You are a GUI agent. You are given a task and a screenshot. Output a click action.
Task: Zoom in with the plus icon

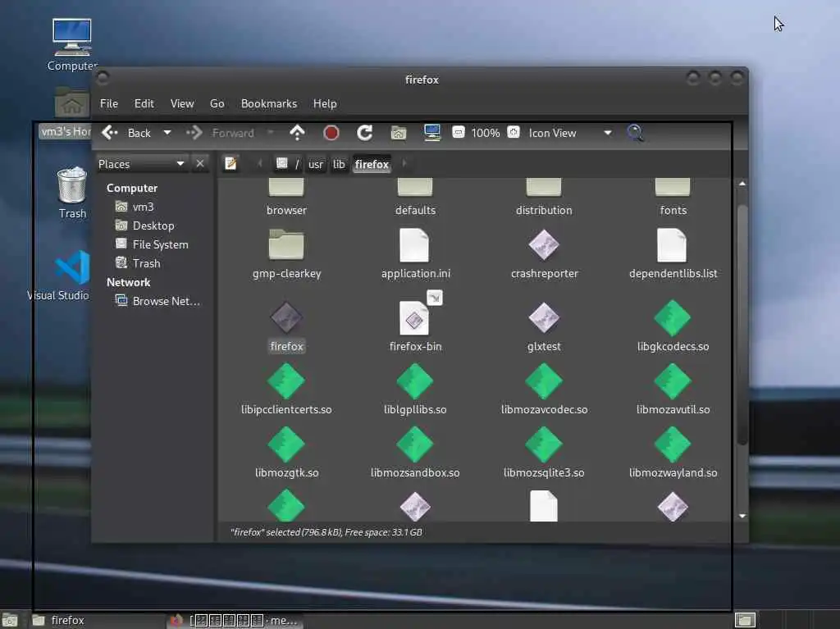(x=514, y=132)
